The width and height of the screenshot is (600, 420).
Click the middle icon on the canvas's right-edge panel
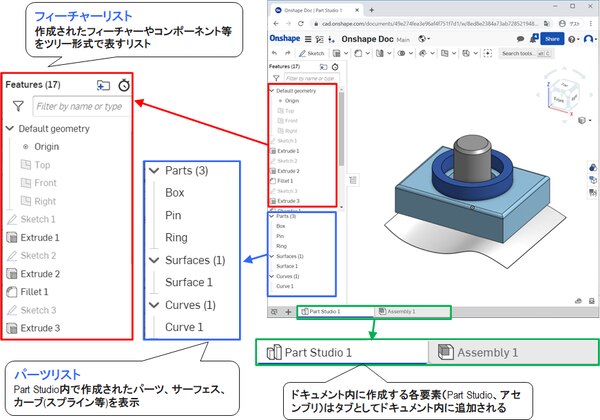pyautogui.click(x=592, y=179)
